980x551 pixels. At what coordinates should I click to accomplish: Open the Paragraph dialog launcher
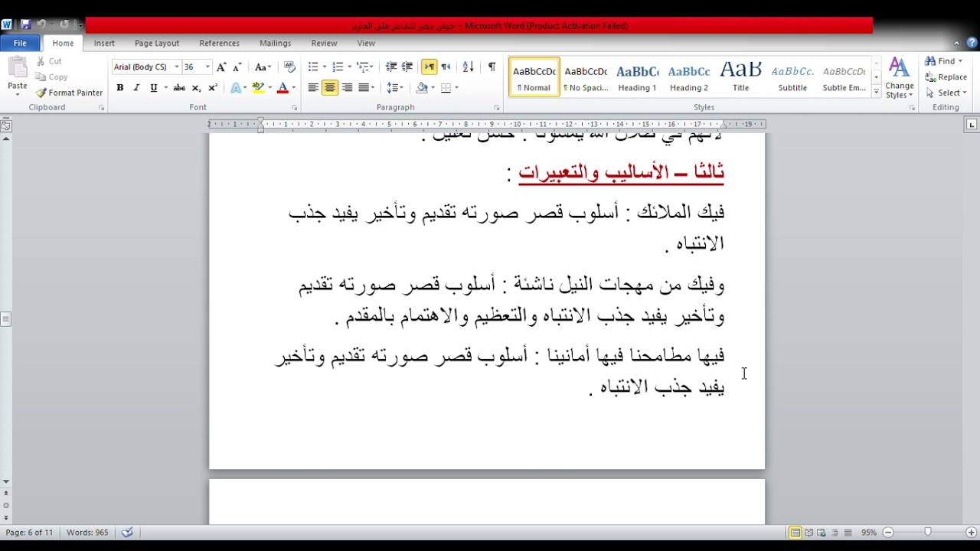[496, 108]
